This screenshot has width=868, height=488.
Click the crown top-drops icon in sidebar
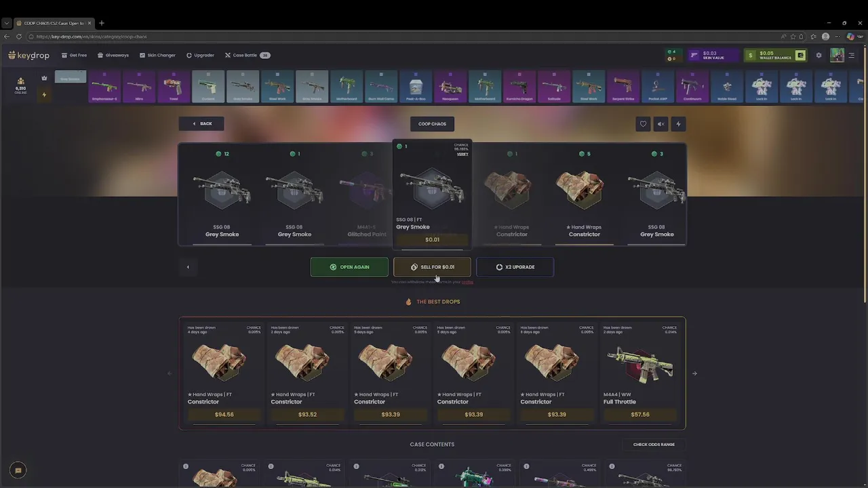click(44, 78)
